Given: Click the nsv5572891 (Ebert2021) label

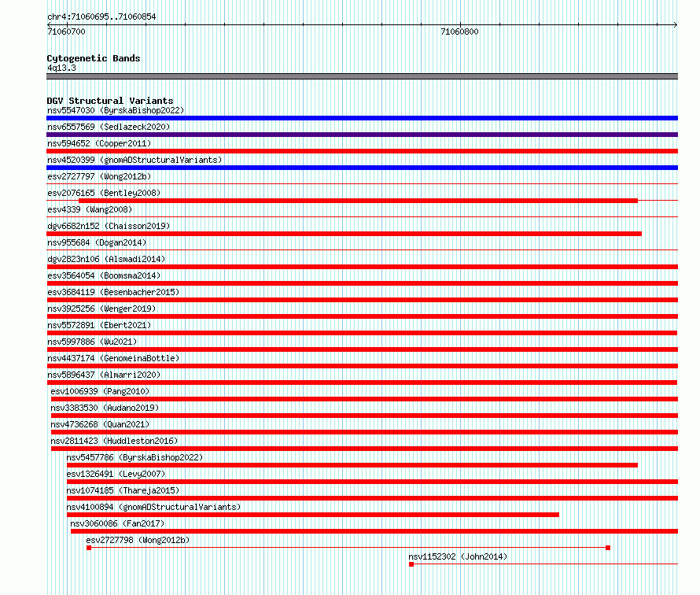Looking at the screenshot, I should (99, 325).
